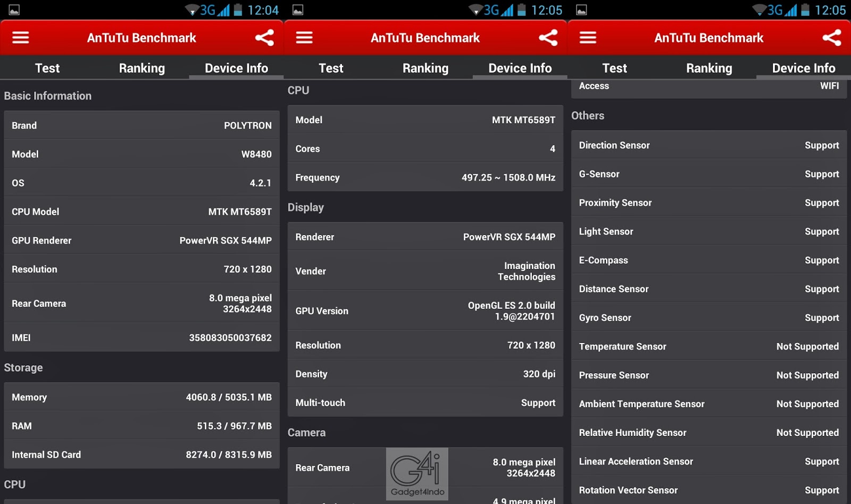Select the Device Info tab in the middle screen

coord(520,68)
